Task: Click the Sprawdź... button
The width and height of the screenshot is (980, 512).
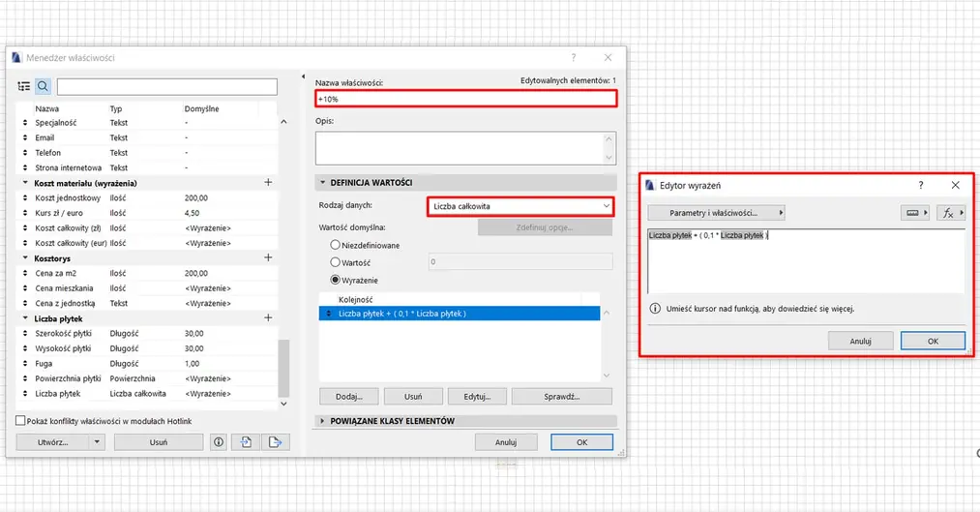Action: point(562,397)
